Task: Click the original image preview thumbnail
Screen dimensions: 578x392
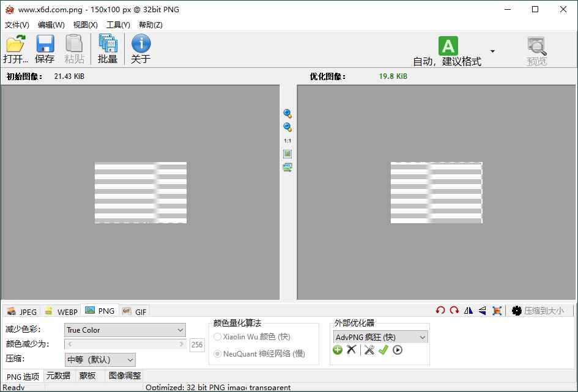Action: 141,193
